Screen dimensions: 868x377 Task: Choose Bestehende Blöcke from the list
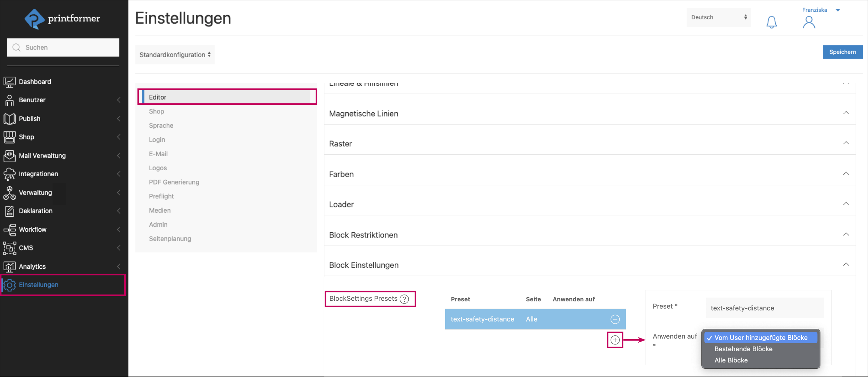pyautogui.click(x=743, y=349)
